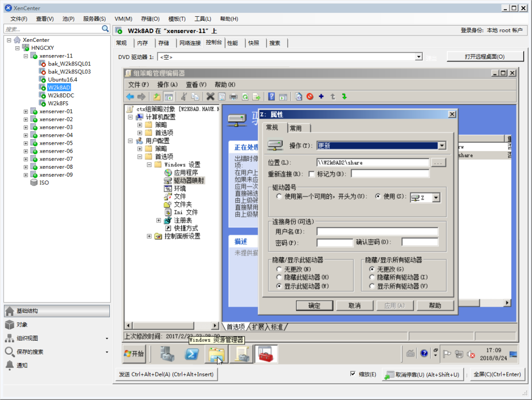Select the Drive Maps node in the policy tree
This screenshot has height=400, width=532.
coord(189,181)
